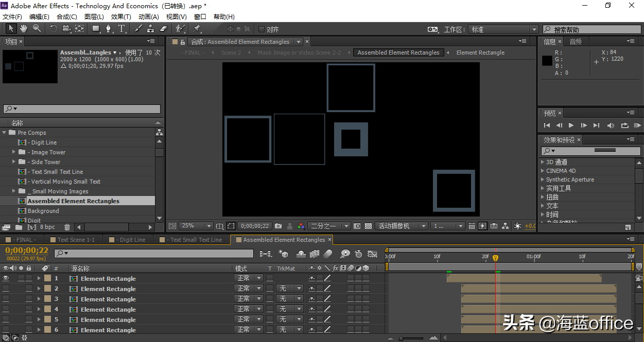Enable Draft 3D in timeline
Image resolution: width=644 pixels, height=342 pixels.
pos(283,254)
